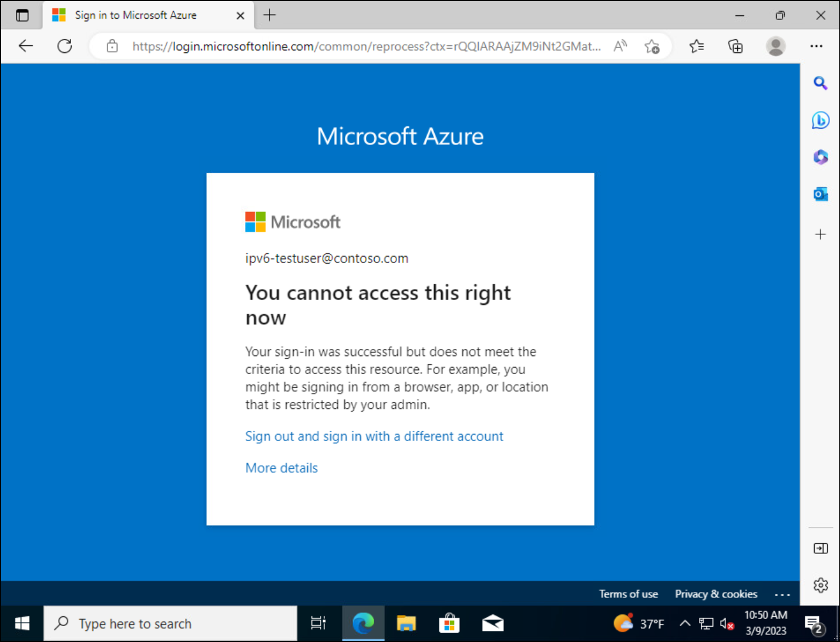This screenshot has width=840, height=642.
Task: Open Terms of use link
Action: [x=629, y=594]
